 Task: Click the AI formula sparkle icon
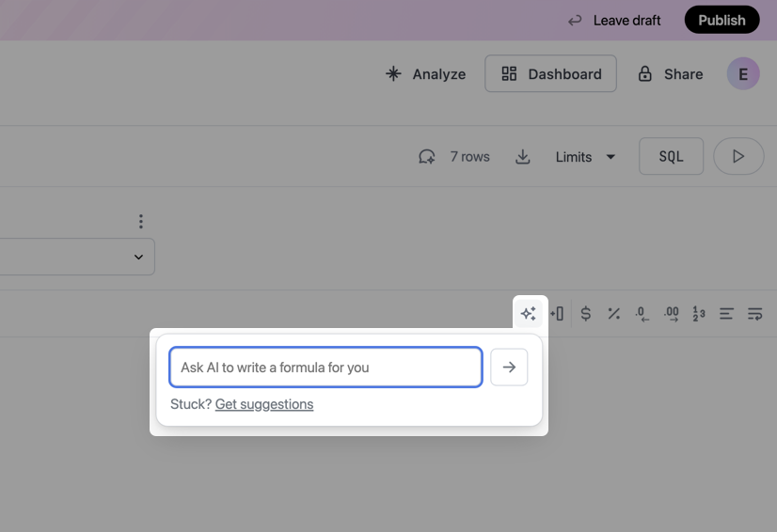[528, 314]
